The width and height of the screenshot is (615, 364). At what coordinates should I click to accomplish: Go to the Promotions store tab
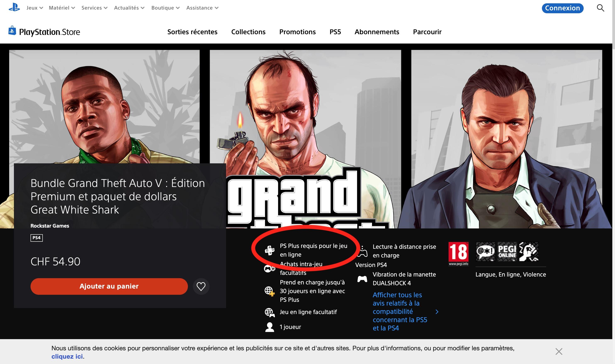point(297,32)
